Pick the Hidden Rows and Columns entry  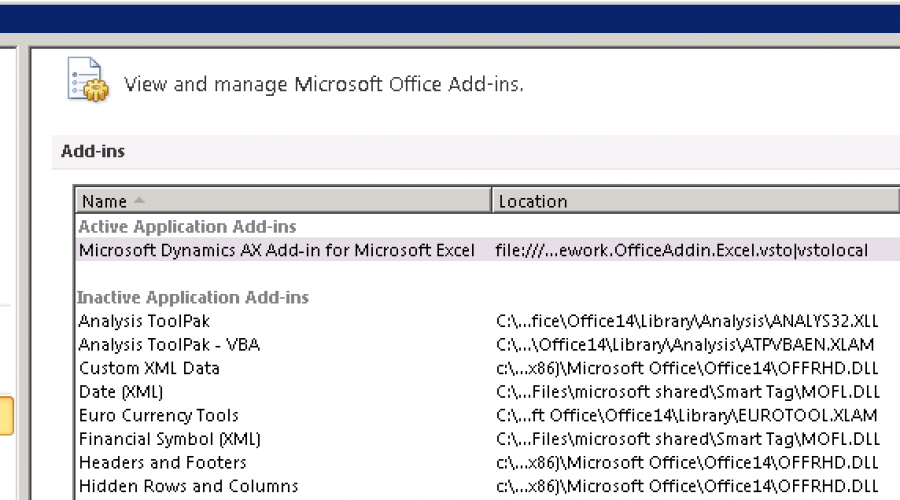coord(188,486)
